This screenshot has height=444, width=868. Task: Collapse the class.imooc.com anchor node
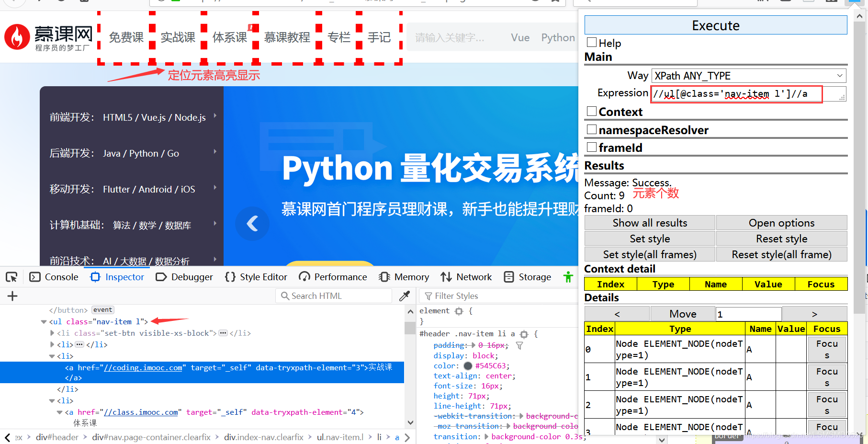59,412
